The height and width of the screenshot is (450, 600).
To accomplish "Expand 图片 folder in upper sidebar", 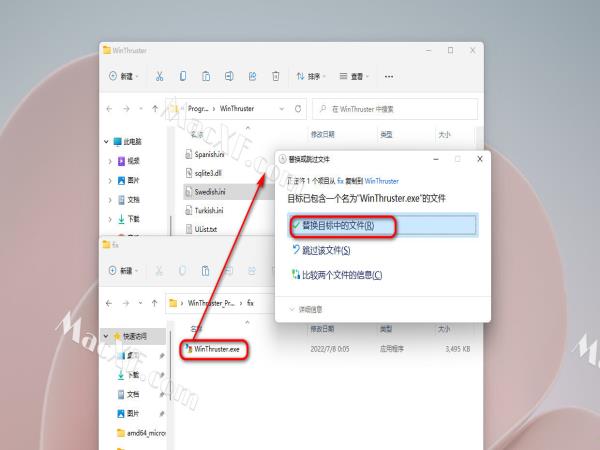I will 110,180.
